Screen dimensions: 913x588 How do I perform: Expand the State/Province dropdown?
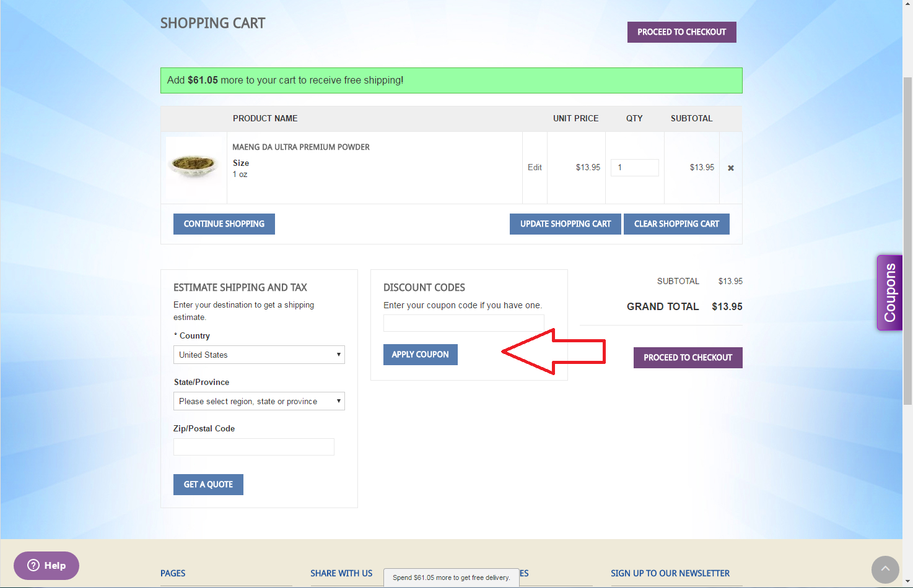pos(259,401)
